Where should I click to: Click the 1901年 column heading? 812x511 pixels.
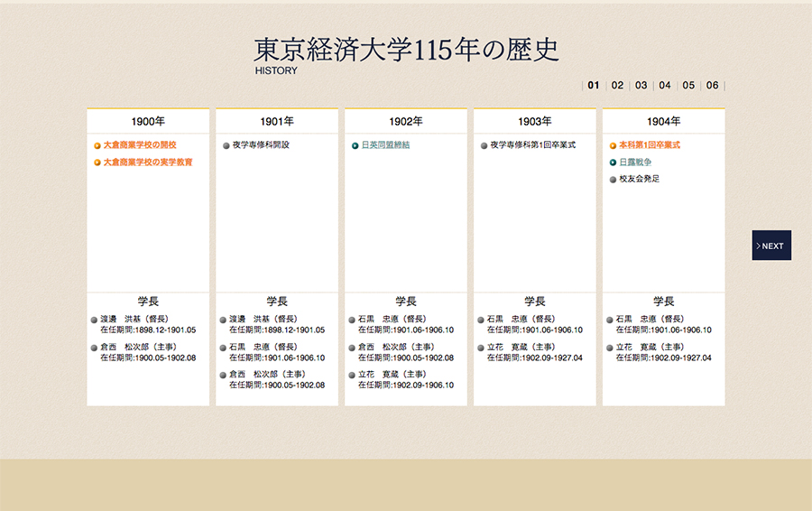pyautogui.click(x=277, y=121)
